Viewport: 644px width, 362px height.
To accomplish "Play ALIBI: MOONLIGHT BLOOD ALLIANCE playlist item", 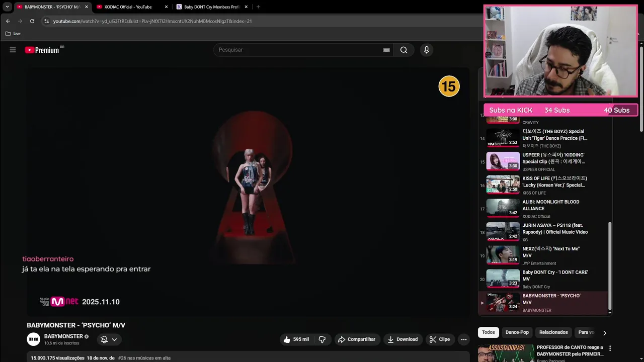I will pos(542,209).
